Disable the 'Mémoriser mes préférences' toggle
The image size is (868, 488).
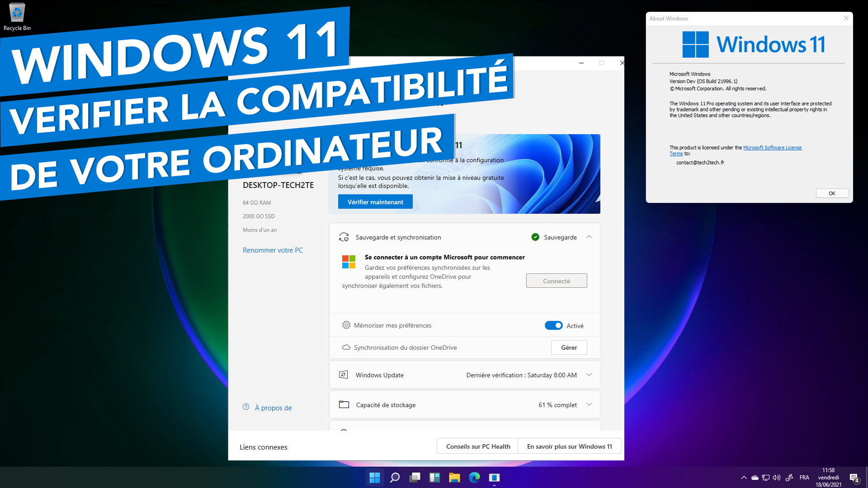[553, 325]
